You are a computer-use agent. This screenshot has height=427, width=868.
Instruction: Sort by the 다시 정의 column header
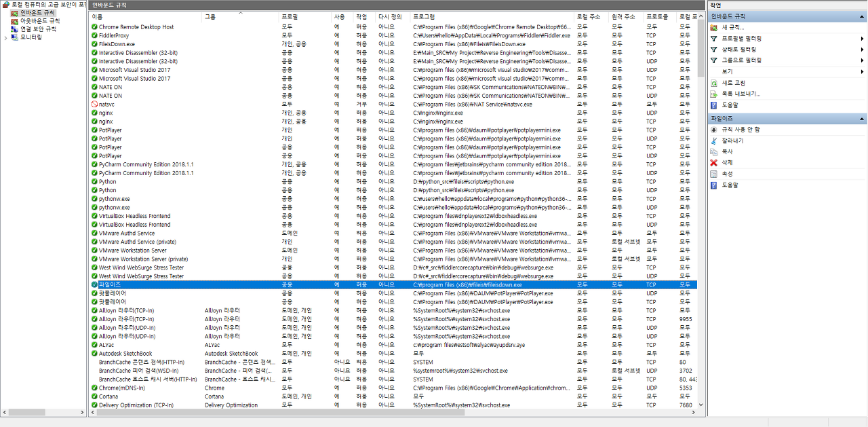click(393, 16)
